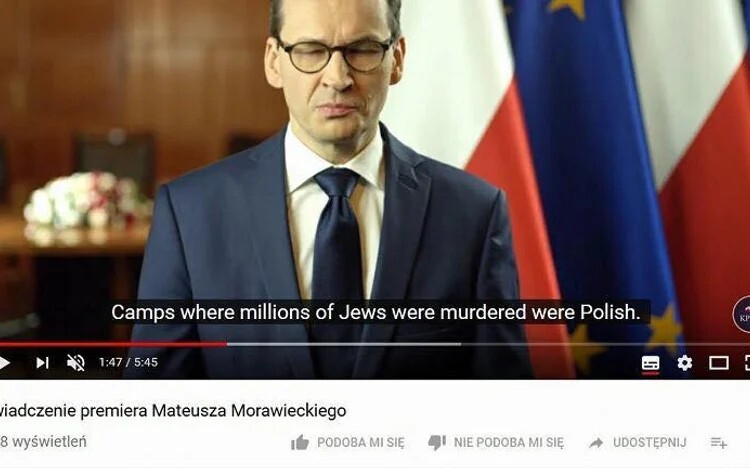Click the UDOSTĘPNIJ share label
750x468 pixels.
point(650,443)
